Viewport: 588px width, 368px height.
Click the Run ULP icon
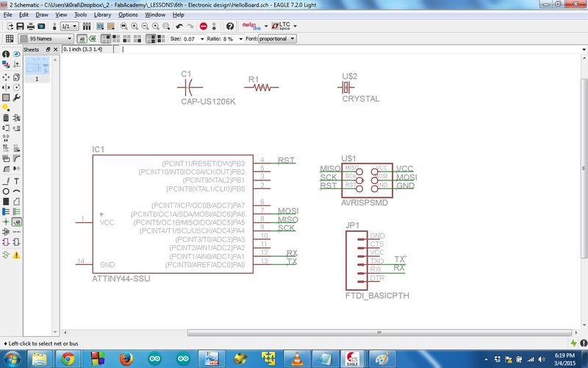[x=111, y=26]
